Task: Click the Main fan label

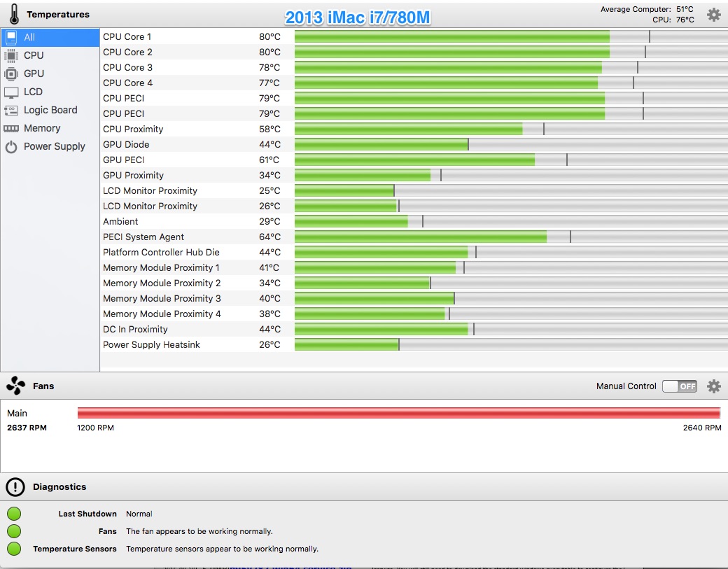Action: pyautogui.click(x=17, y=413)
